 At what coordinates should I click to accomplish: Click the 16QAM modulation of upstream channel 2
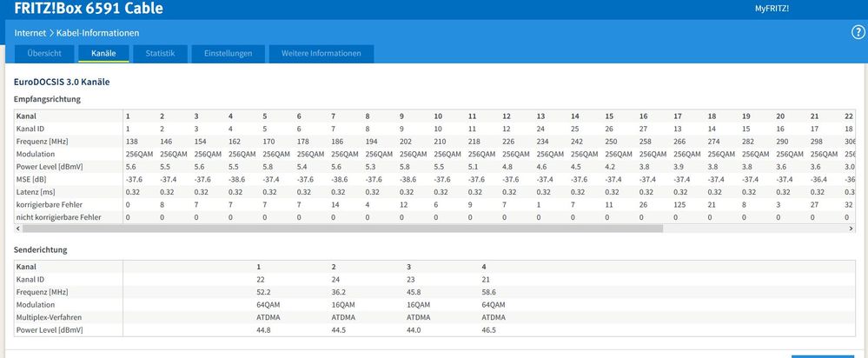coord(342,305)
